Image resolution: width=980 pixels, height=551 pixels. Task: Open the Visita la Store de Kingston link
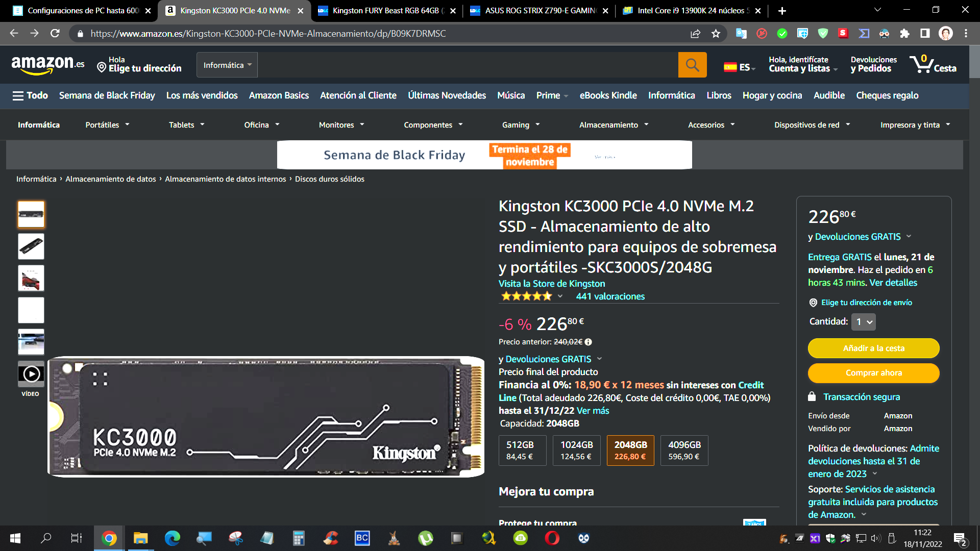click(x=551, y=284)
